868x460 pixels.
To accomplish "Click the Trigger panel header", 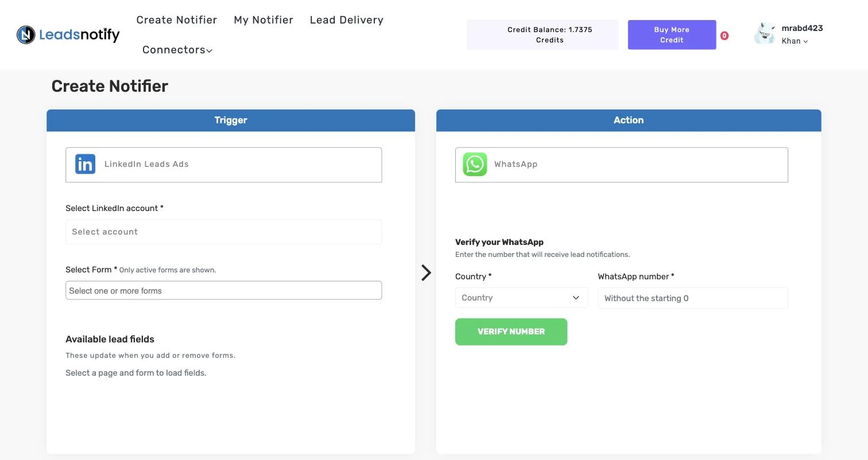I will pyautogui.click(x=231, y=120).
